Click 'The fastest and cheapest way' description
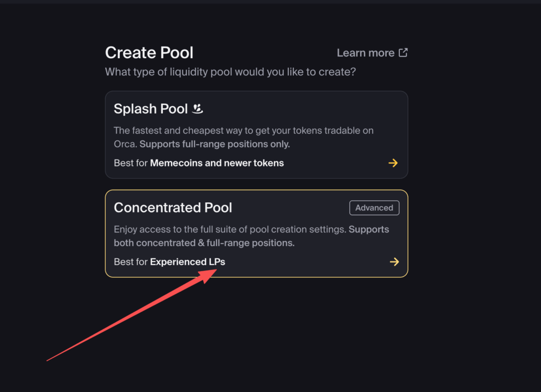541x392 pixels. click(x=244, y=130)
